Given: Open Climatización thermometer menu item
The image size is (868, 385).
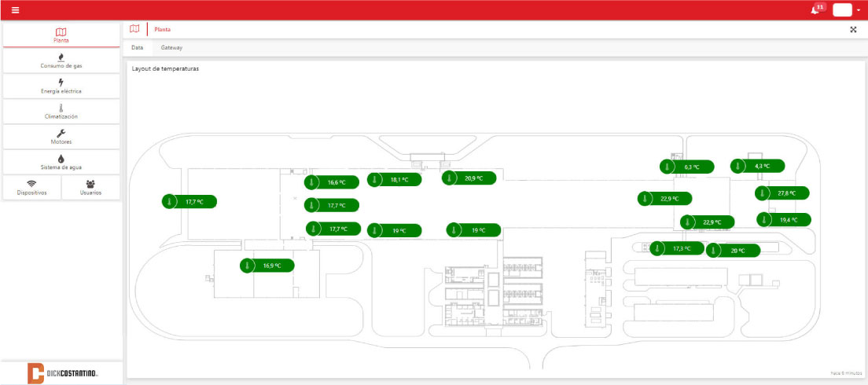Looking at the screenshot, I should [61, 112].
